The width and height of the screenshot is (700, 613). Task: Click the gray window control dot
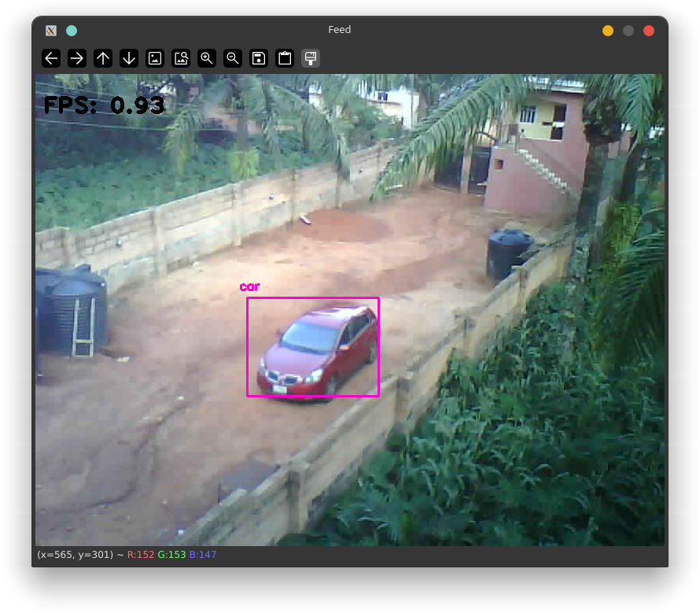628,30
